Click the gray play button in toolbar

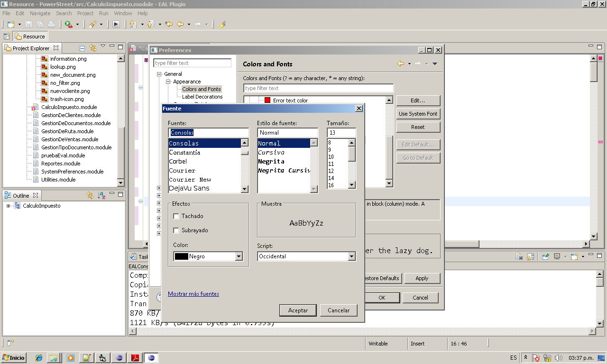116,24
